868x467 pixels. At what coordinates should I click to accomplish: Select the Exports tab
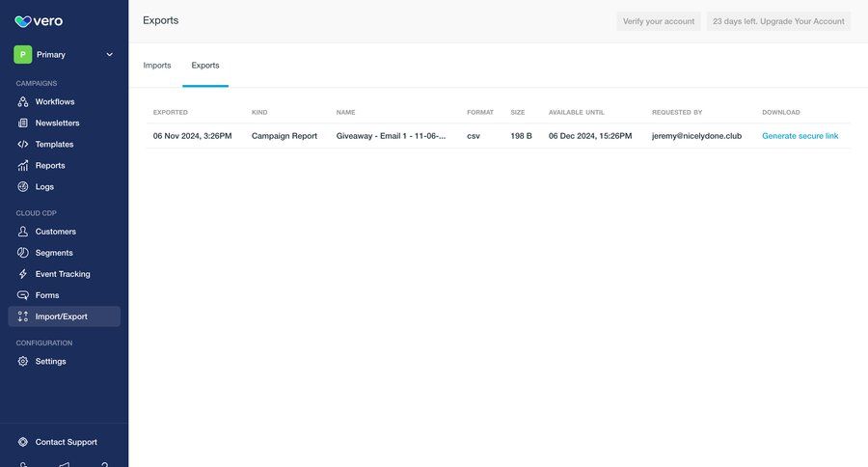click(205, 66)
